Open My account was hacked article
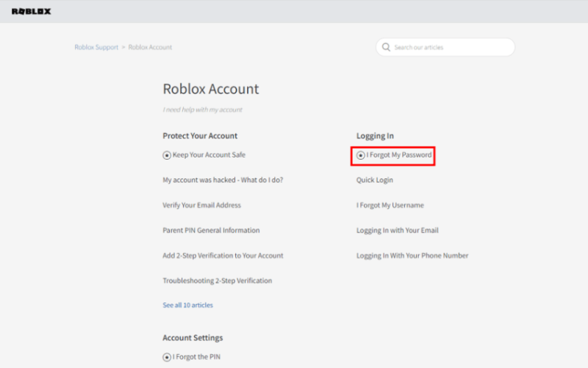The width and height of the screenshot is (588, 368). [223, 180]
